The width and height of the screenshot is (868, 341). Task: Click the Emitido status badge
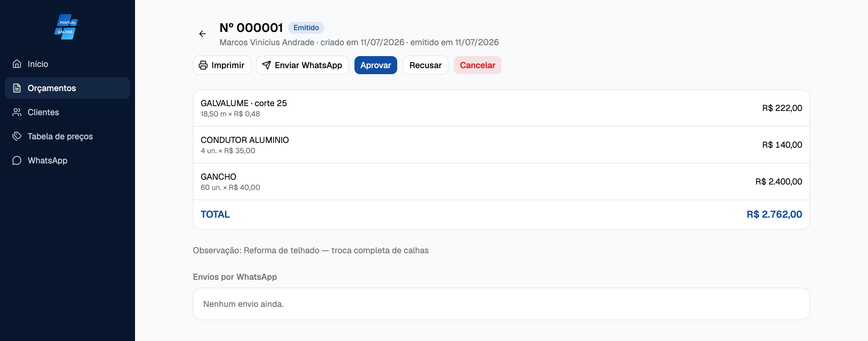(x=306, y=28)
